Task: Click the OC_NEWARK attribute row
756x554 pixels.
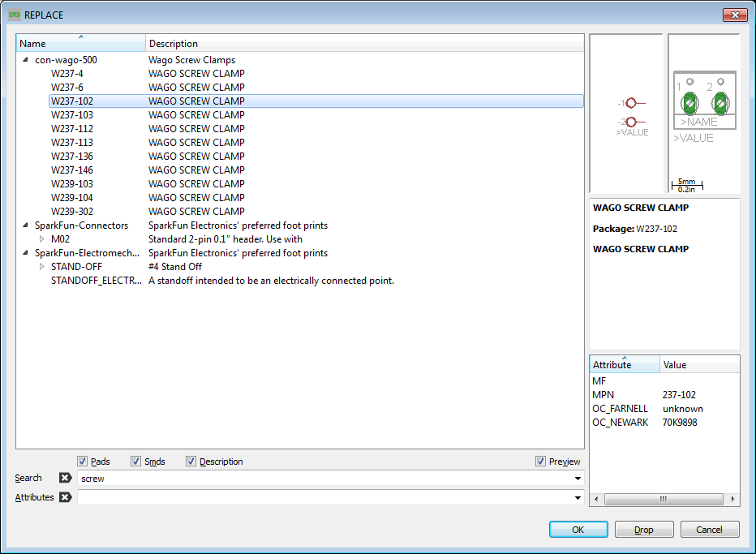Action: click(x=664, y=423)
